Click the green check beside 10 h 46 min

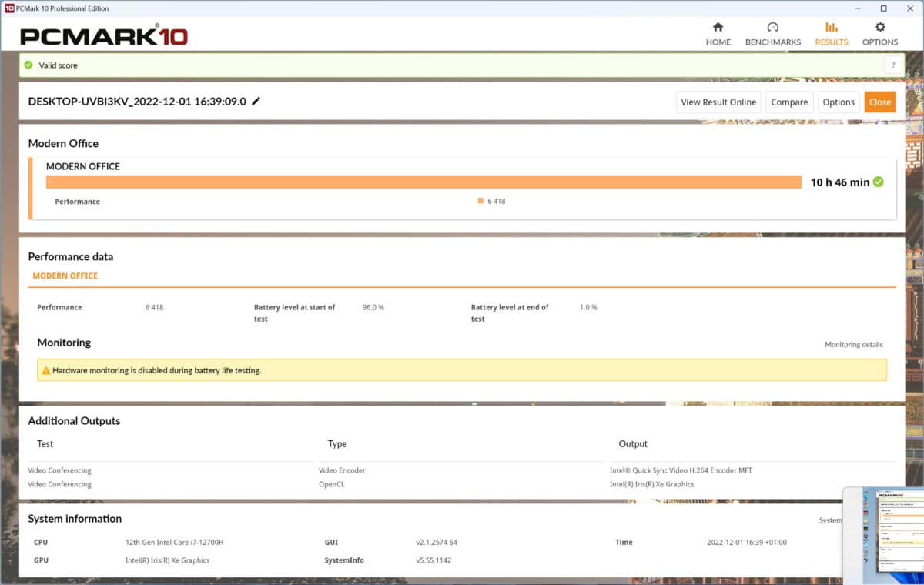click(x=879, y=182)
